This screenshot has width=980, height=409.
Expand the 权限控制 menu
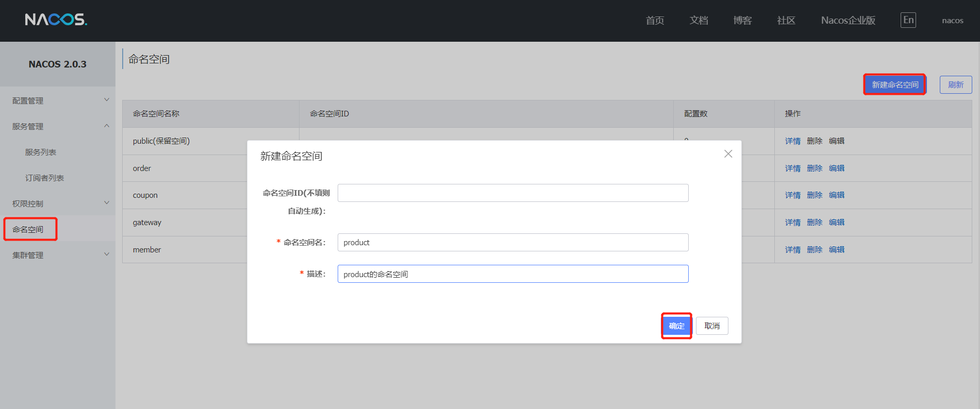pos(58,203)
